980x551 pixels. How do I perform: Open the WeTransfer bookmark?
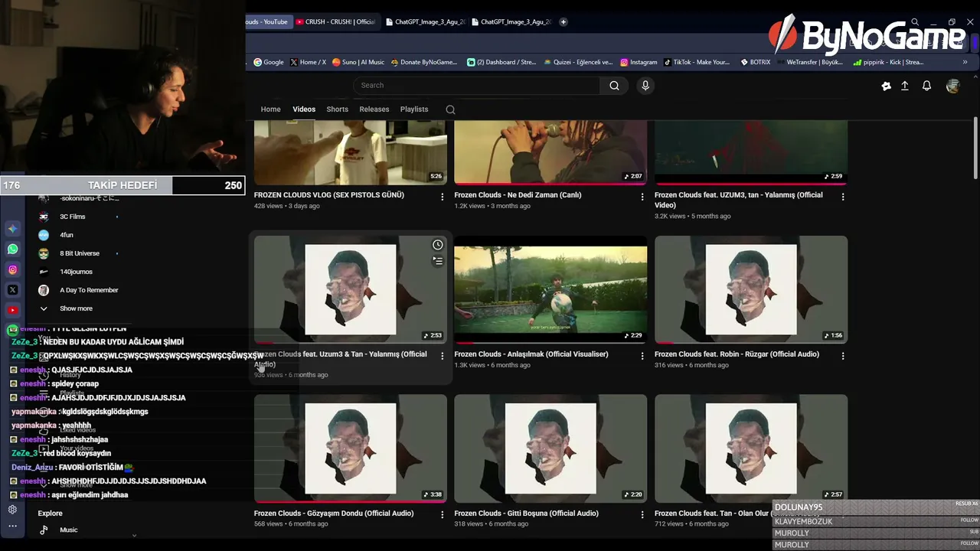pyautogui.click(x=809, y=63)
